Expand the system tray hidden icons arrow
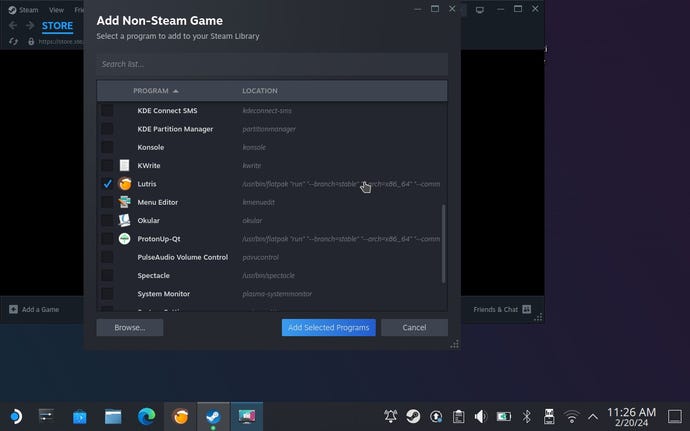 pos(593,416)
